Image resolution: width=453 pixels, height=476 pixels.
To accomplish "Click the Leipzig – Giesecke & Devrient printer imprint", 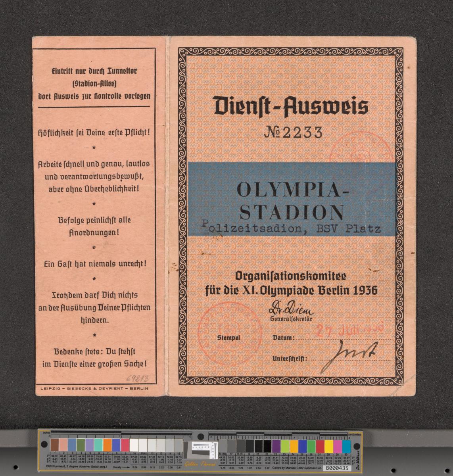I will click(x=94, y=388).
